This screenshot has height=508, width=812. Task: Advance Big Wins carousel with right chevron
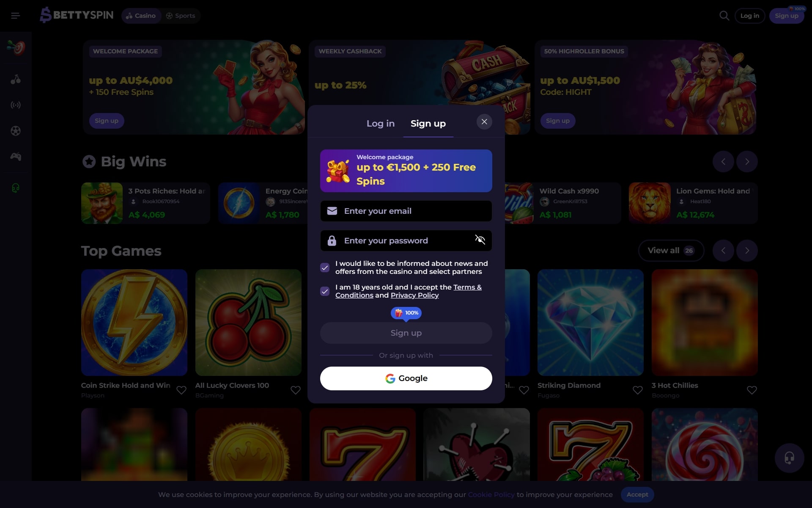tap(747, 162)
